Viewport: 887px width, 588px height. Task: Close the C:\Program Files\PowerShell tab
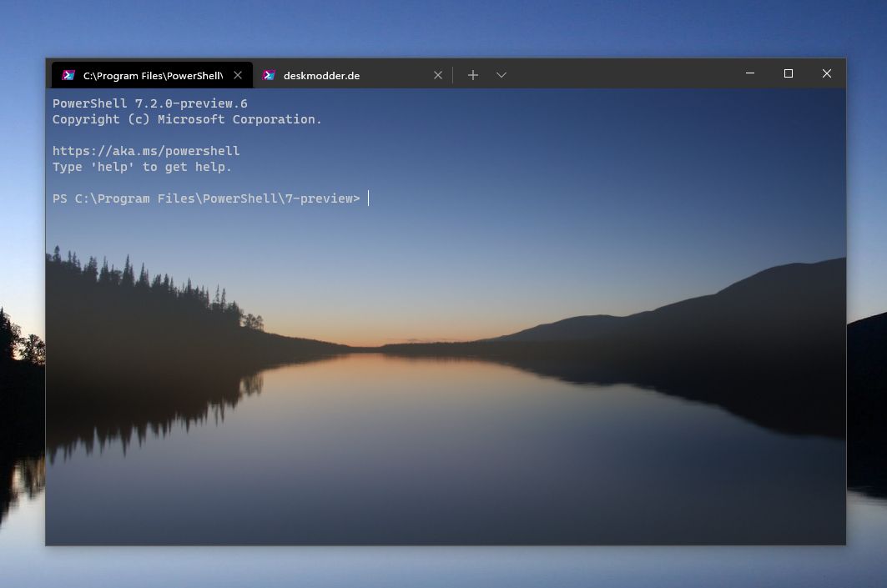coord(238,75)
